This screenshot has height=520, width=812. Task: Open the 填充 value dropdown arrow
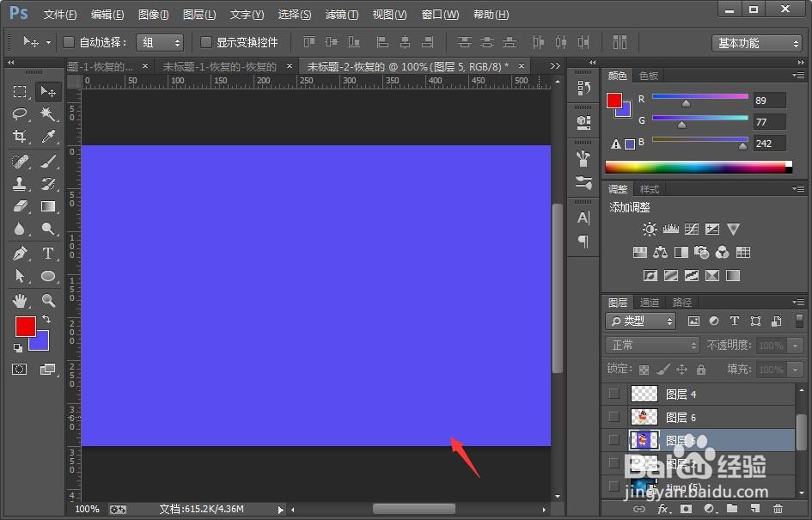[x=795, y=370]
